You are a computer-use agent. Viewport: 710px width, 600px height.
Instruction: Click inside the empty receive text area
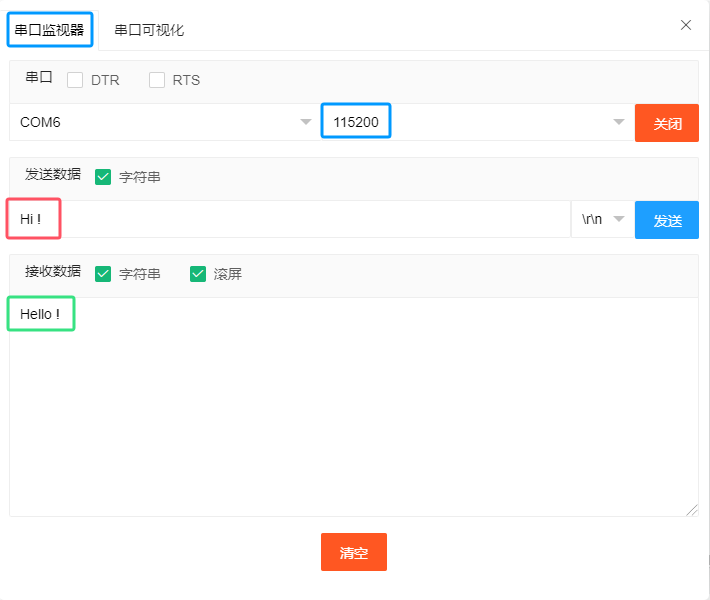(x=350, y=420)
